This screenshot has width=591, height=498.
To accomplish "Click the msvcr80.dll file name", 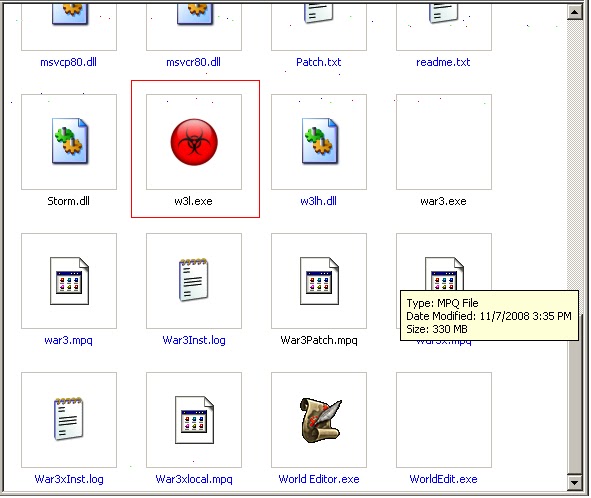I will tap(194, 62).
